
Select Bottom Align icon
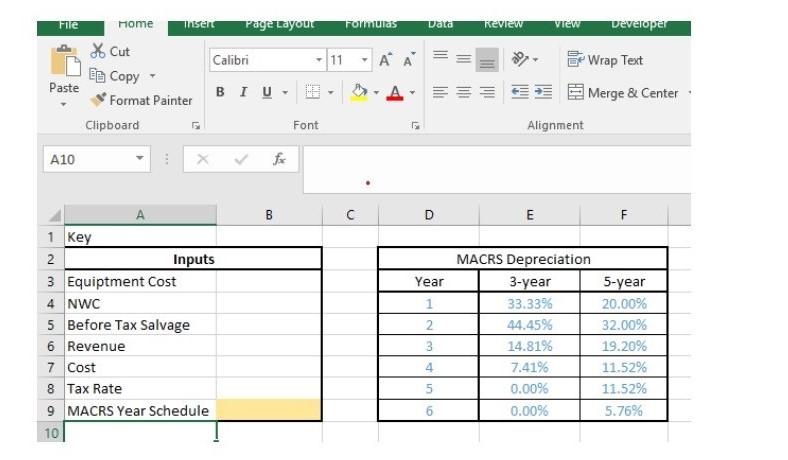pyautogui.click(x=487, y=59)
